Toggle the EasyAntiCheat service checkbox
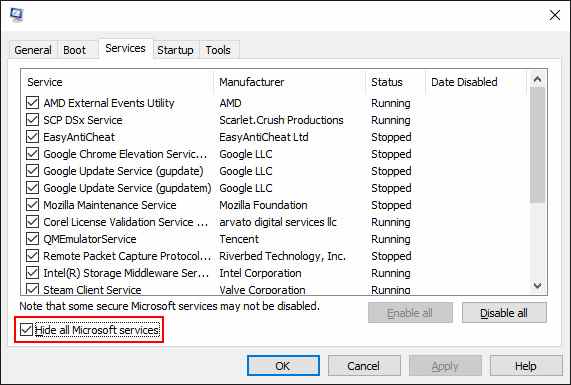This screenshot has height=385, width=571. coord(32,137)
